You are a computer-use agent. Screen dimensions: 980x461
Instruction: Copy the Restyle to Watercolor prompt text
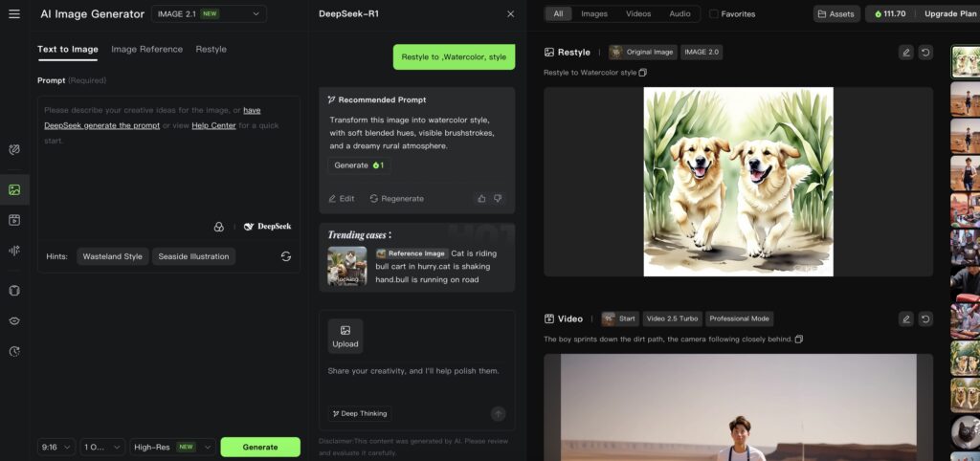(x=643, y=73)
